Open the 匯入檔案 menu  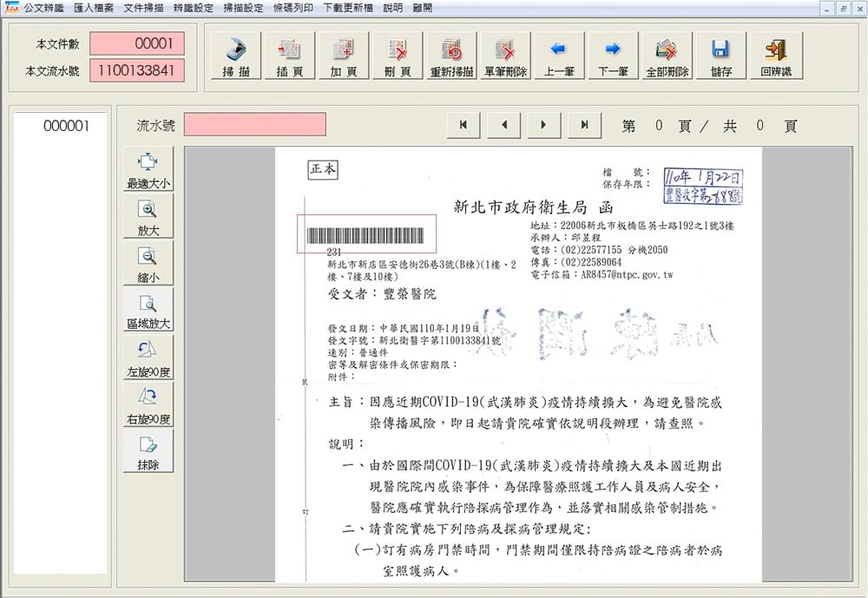click(x=93, y=8)
